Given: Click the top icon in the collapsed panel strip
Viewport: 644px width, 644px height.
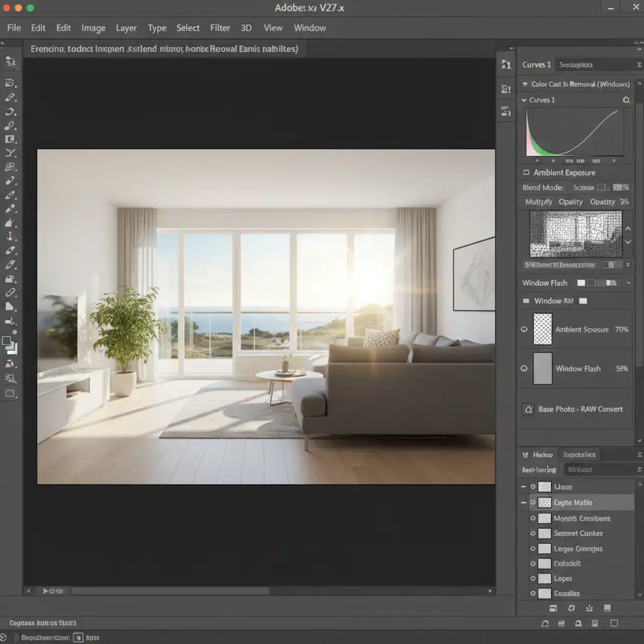Looking at the screenshot, I should click(506, 65).
